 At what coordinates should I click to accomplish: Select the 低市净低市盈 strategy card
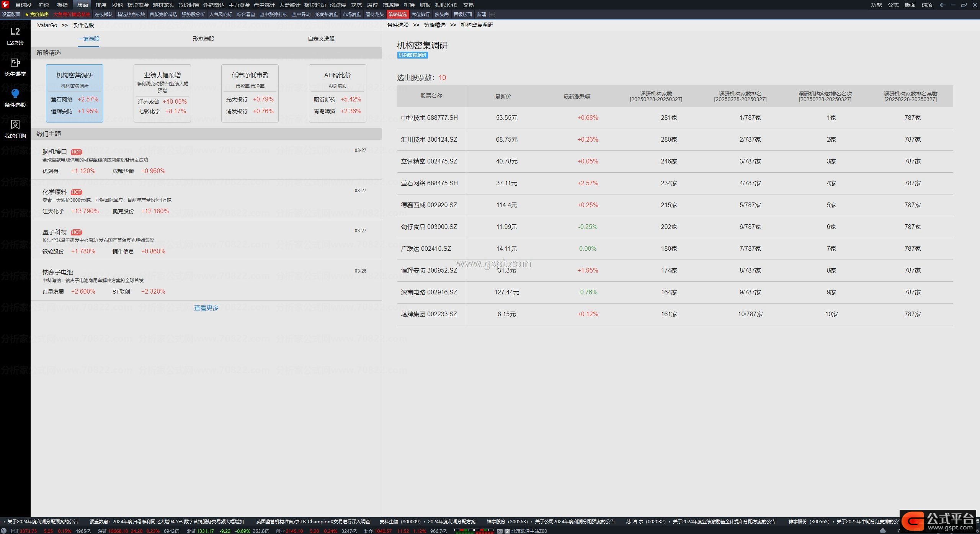click(x=250, y=93)
